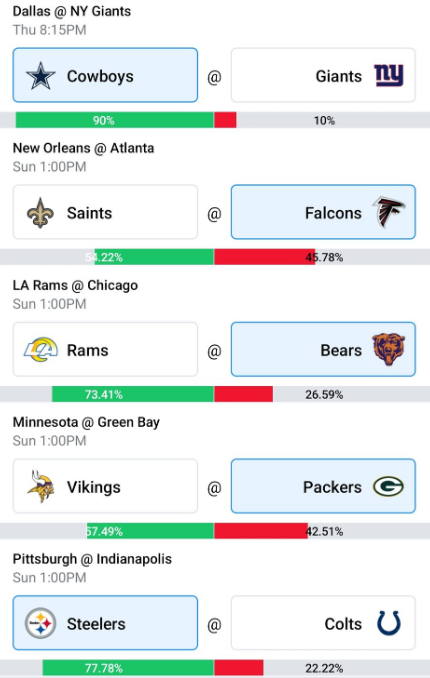This screenshot has height=678, width=430.
Task: Click the red 42.51% Packers bar segment
Action: click(261, 531)
